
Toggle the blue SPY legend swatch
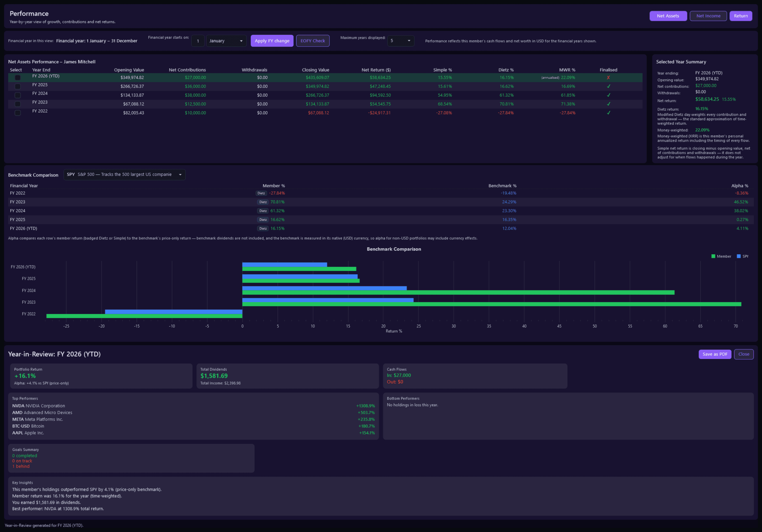coord(738,256)
